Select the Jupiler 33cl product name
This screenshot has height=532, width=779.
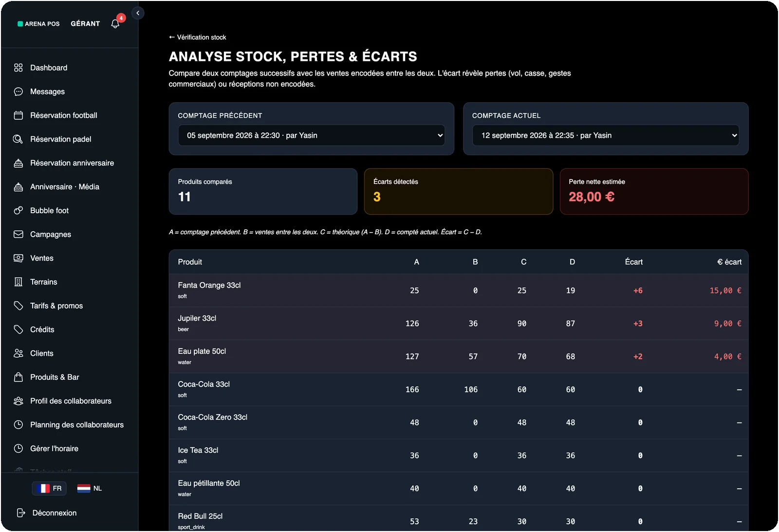pyautogui.click(x=197, y=318)
